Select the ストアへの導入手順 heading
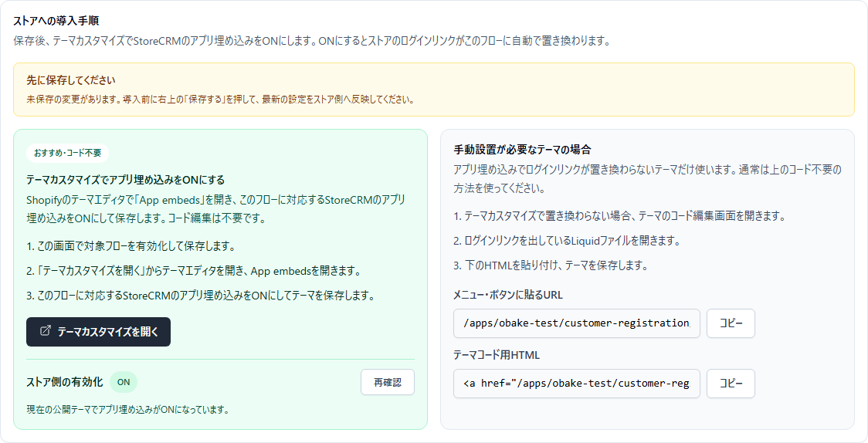Viewport: 868px width, 443px height. coord(56,22)
